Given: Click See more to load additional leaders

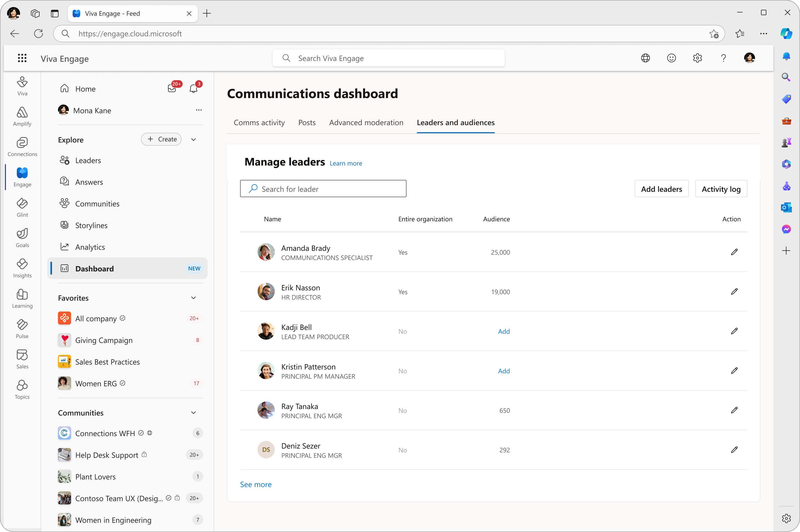Looking at the screenshot, I should (x=256, y=484).
